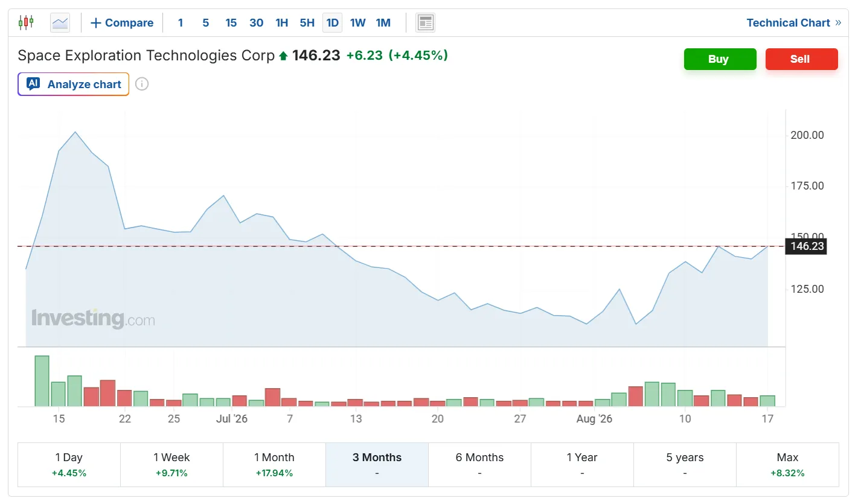Image resolution: width=858 pixels, height=504 pixels.
Task: Select the area chart type icon
Action: coord(60,23)
